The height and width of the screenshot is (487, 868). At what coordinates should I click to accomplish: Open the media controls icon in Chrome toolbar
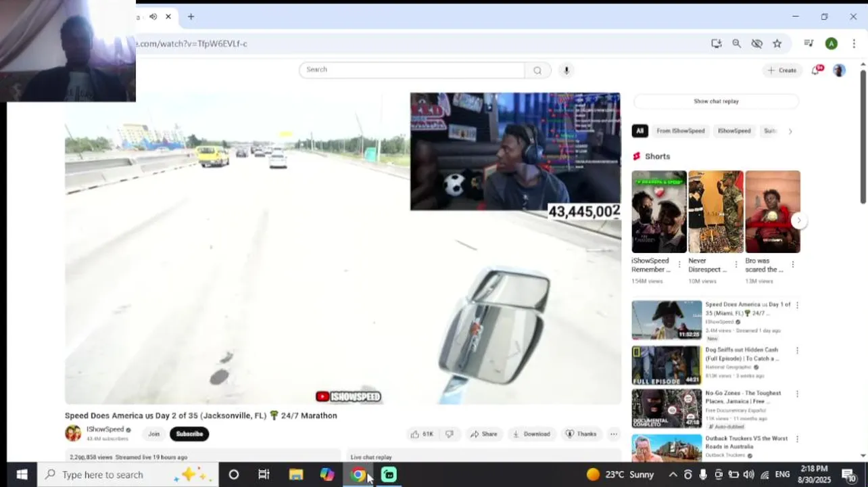(x=809, y=43)
